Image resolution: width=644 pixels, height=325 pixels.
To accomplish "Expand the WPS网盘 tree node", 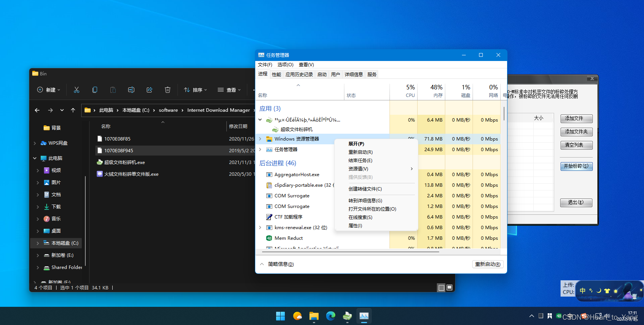I will 35,143.
